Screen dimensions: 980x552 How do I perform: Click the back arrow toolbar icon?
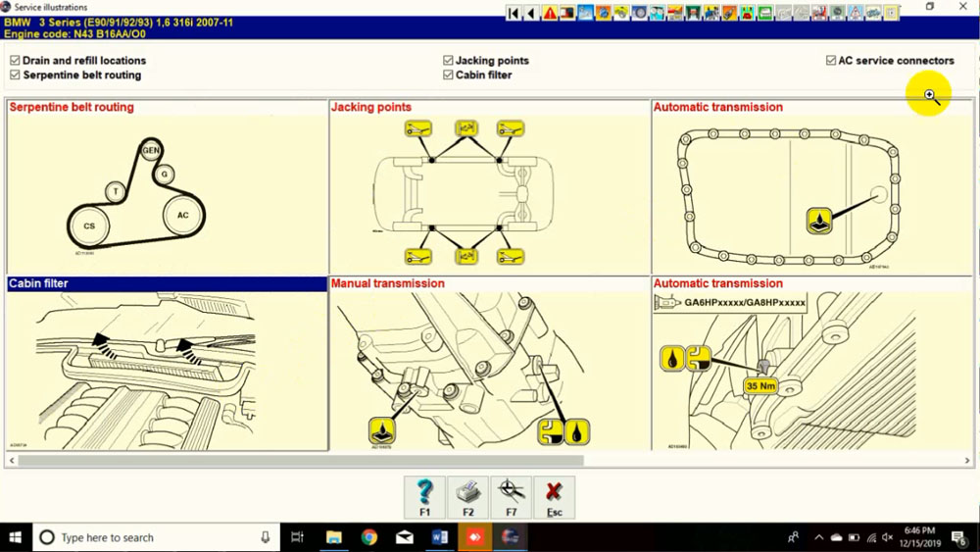pos(531,13)
